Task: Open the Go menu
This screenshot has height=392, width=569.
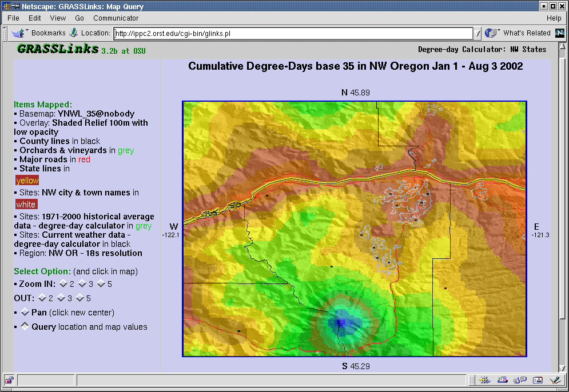Action: click(x=79, y=18)
